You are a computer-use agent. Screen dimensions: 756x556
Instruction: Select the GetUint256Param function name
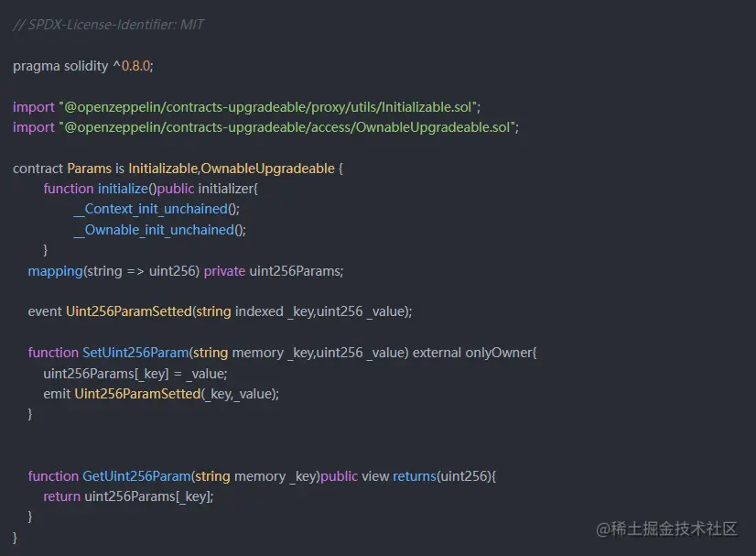(x=135, y=476)
